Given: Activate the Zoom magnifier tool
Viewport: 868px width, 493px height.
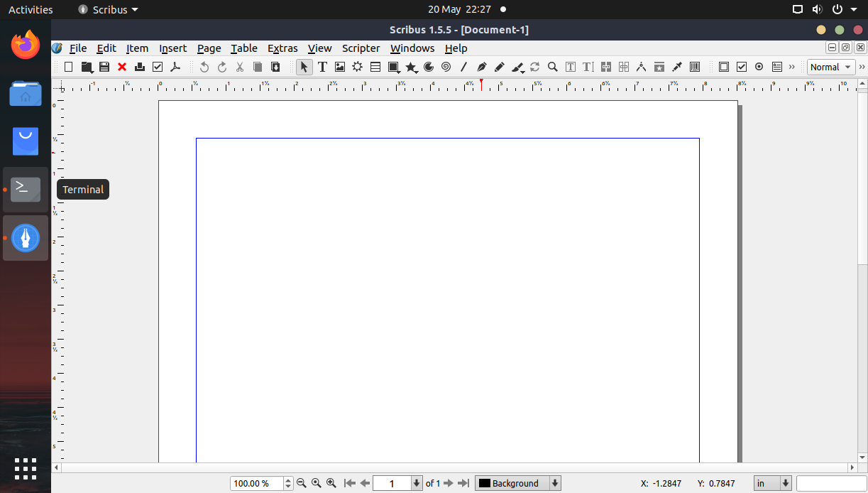Looking at the screenshot, I should (x=552, y=67).
